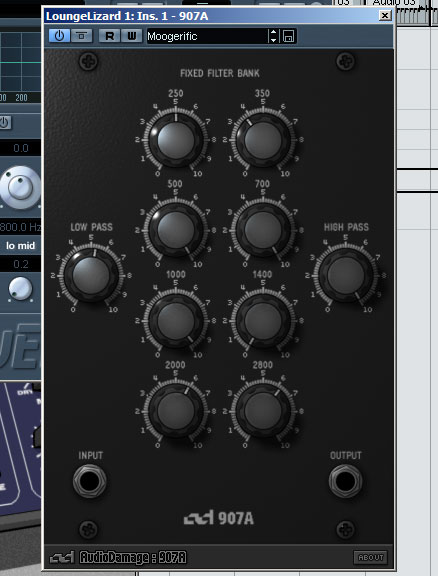Enable Read automation (R) button
Screen dimensions: 438x576
click(x=110, y=36)
